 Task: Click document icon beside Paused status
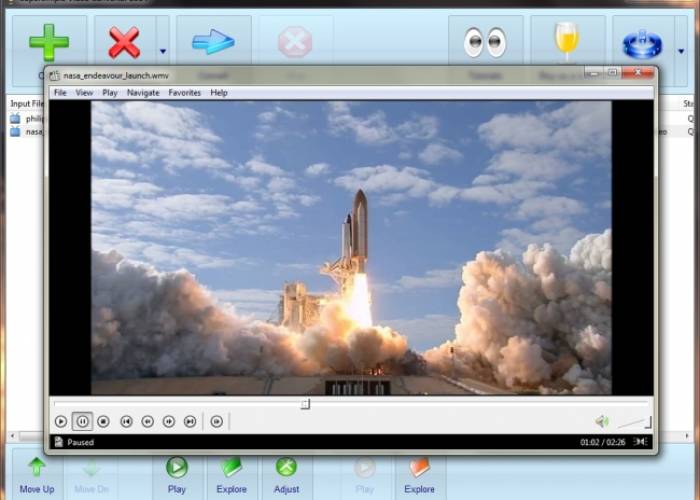pos(58,442)
